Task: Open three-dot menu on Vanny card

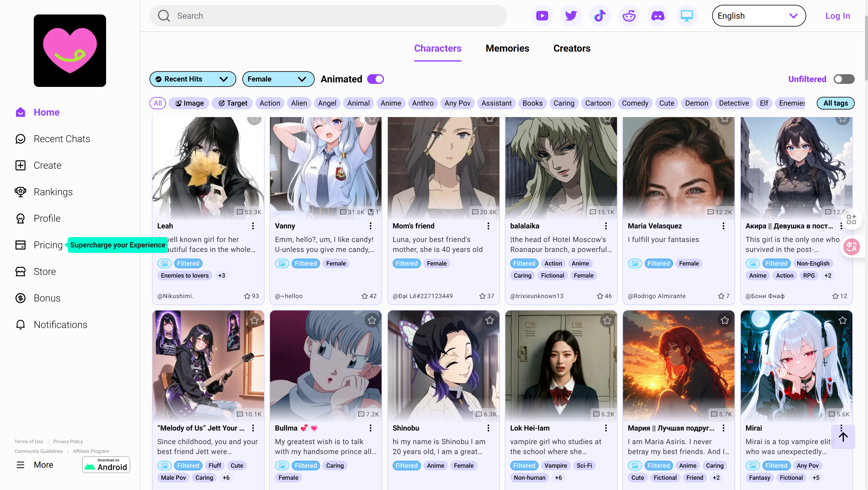Action: pyautogui.click(x=370, y=226)
